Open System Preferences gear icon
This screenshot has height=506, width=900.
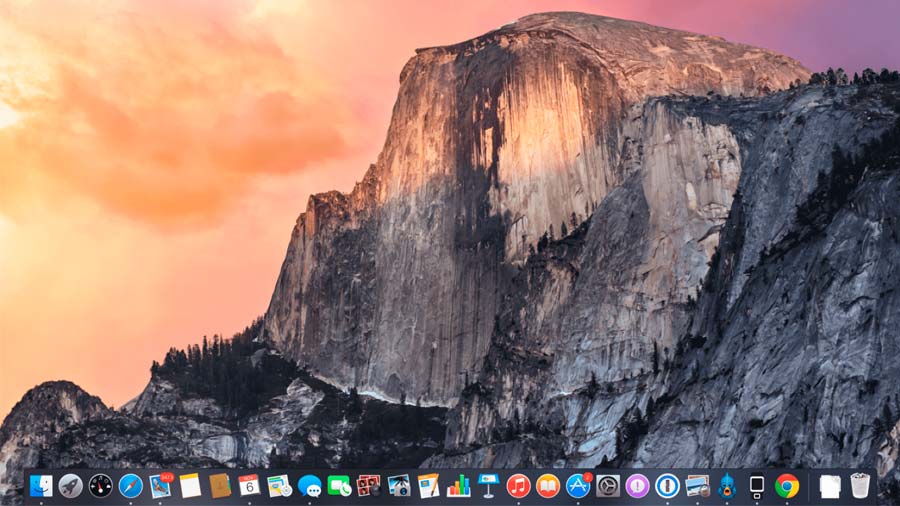pos(608,486)
